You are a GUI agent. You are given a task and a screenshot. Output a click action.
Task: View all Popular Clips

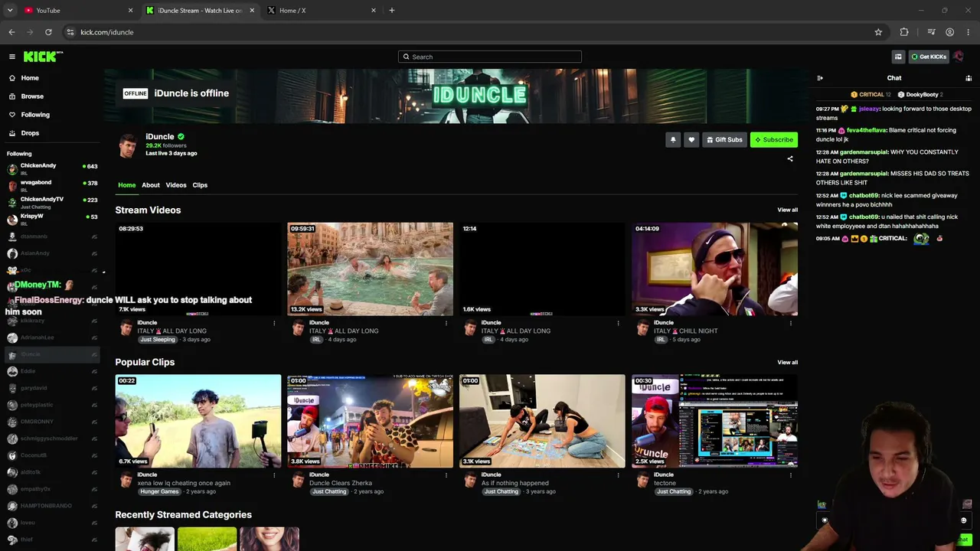pyautogui.click(x=787, y=363)
